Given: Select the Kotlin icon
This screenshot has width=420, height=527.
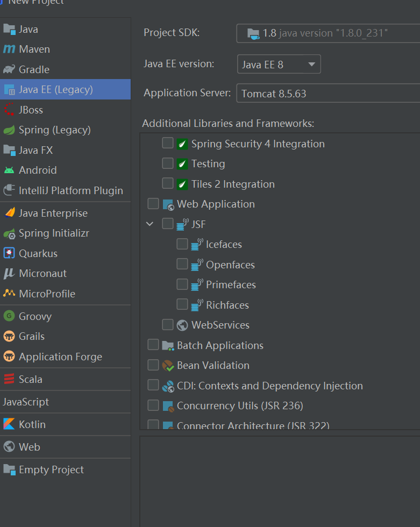Looking at the screenshot, I should [x=9, y=424].
